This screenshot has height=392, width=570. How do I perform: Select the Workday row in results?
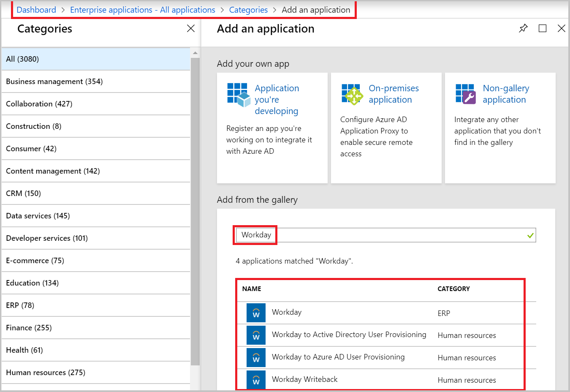pyautogui.click(x=386, y=313)
